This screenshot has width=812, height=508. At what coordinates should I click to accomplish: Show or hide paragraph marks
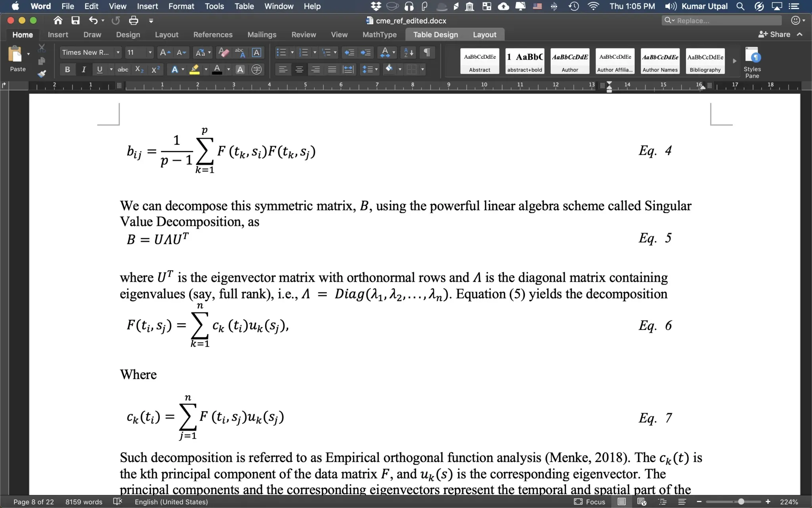click(427, 52)
